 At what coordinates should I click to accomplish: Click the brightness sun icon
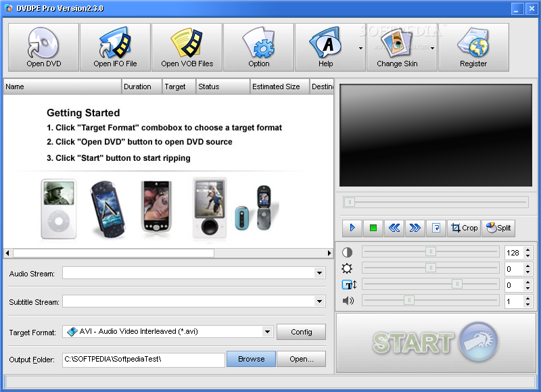pos(347,268)
